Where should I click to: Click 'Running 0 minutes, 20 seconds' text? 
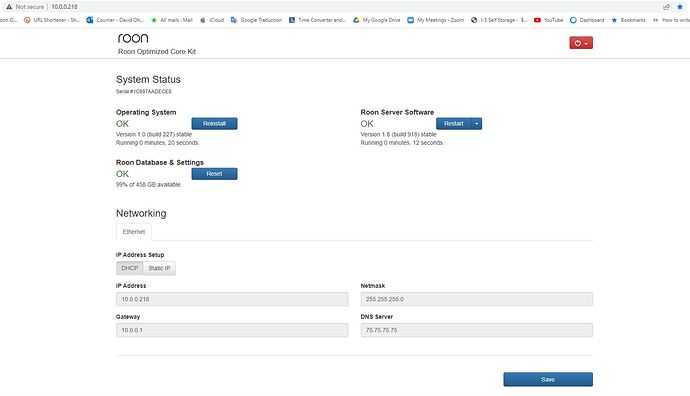click(158, 143)
